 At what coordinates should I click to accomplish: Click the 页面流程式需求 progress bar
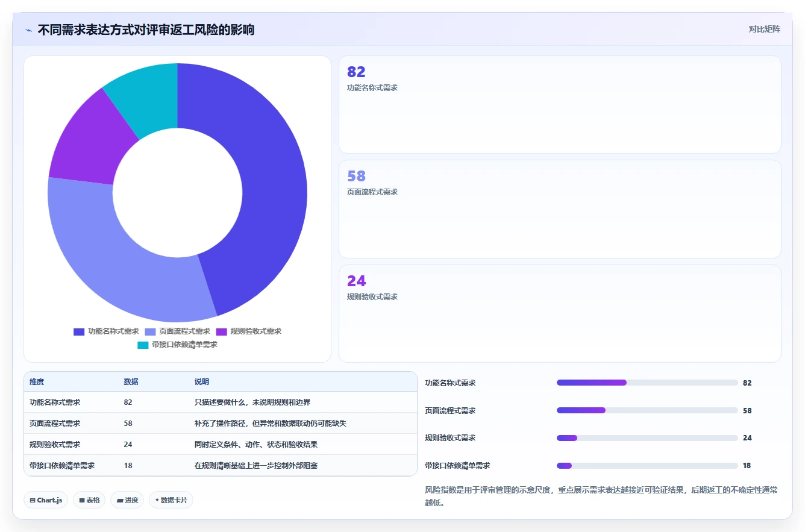647,410
